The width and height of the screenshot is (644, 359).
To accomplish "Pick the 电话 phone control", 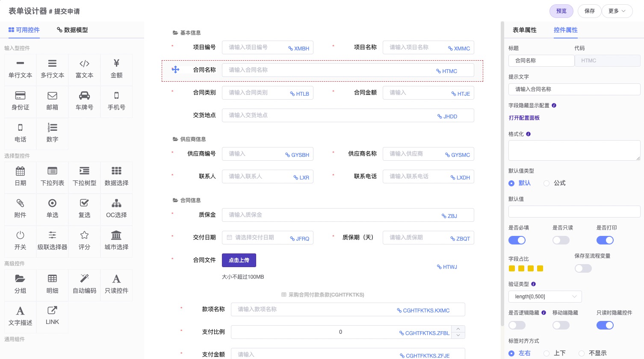I will pos(20,133).
